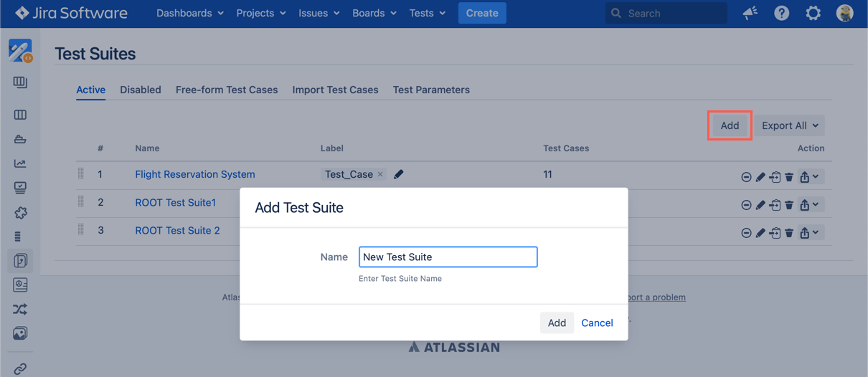The image size is (868, 377).
Task: Open the notifications megaphone icon
Action: pos(750,13)
